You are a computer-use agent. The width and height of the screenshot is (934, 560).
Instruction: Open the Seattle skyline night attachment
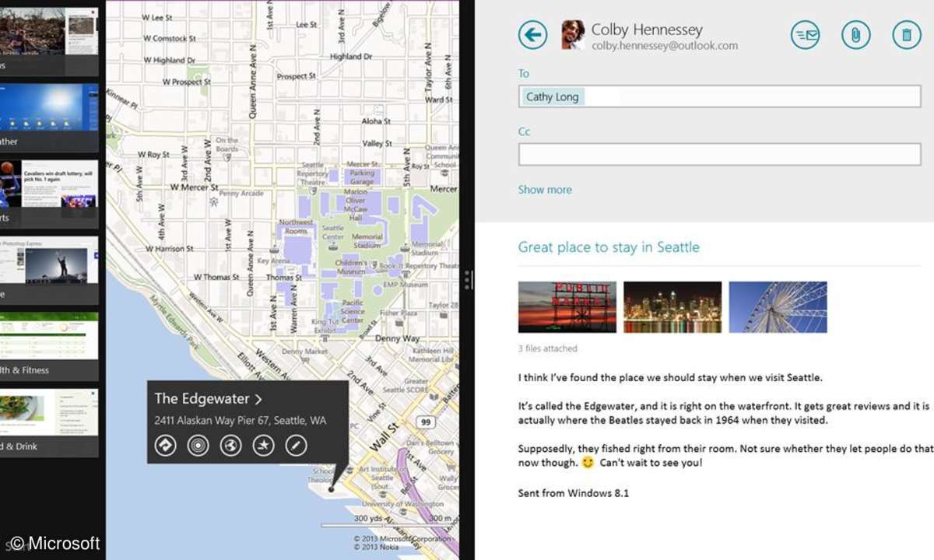(x=672, y=307)
